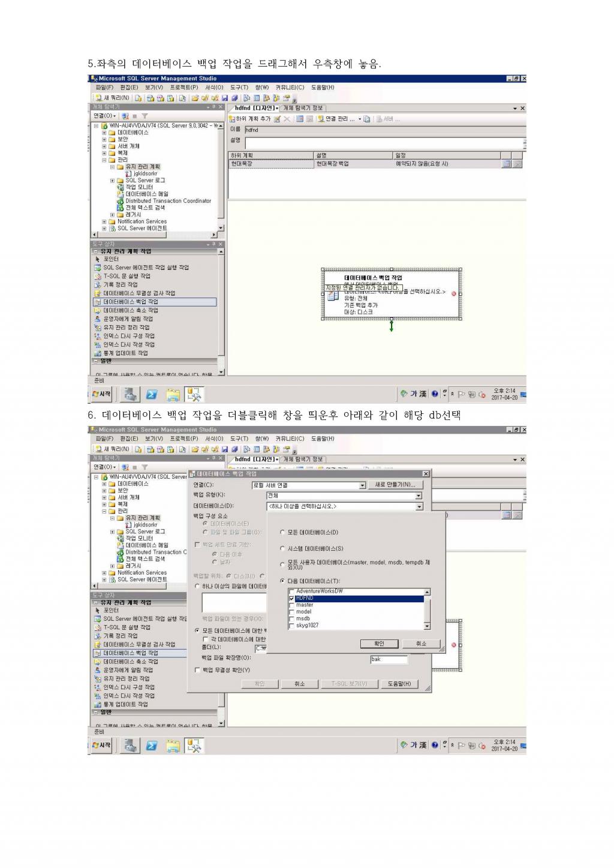Click the T-SQL statement task icon in the upper screenshot's toolbox
The image size is (614, 868).
pyautogui.click(x=98, y=276)
